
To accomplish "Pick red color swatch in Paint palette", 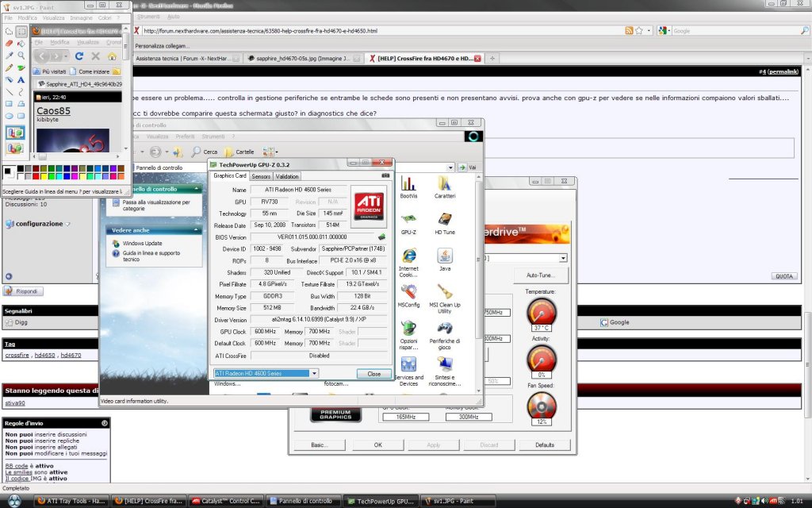I will pos(35,176).
